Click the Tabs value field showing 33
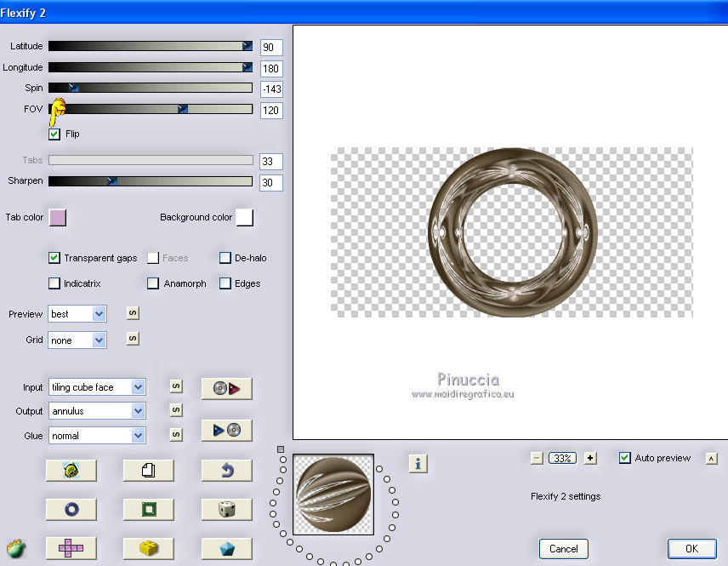Image resolution: width=728 pixels, height=566 pixels. point(271,162)
